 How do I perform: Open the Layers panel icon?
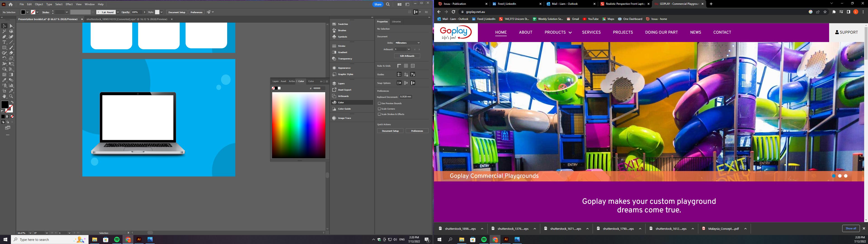pyautogui.click(x=334, y=83)
